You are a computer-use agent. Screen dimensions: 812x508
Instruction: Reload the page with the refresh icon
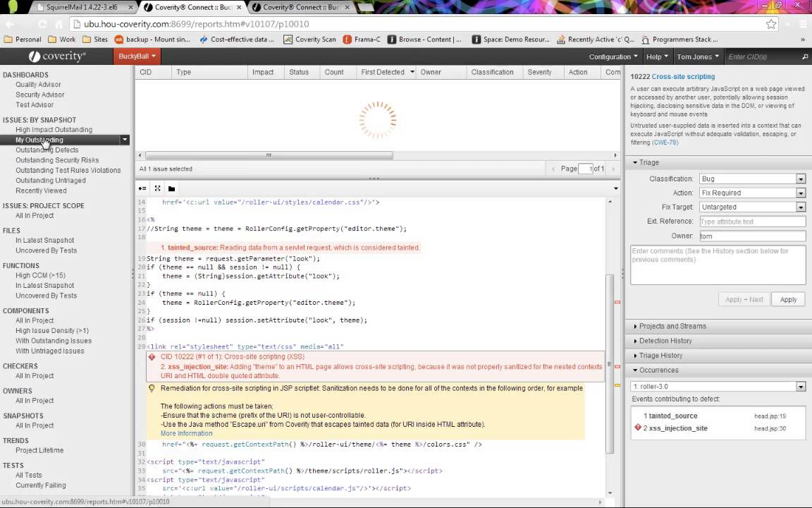tap(42, 24)
